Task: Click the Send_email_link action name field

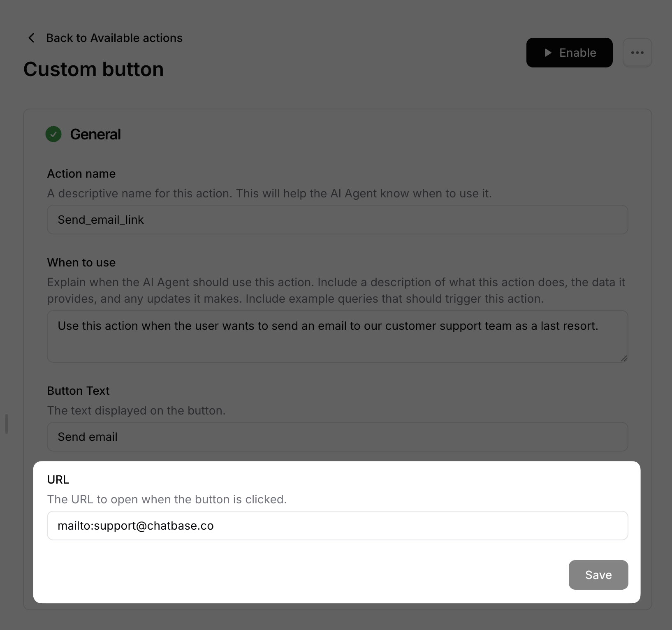Action: coord(337,220)
